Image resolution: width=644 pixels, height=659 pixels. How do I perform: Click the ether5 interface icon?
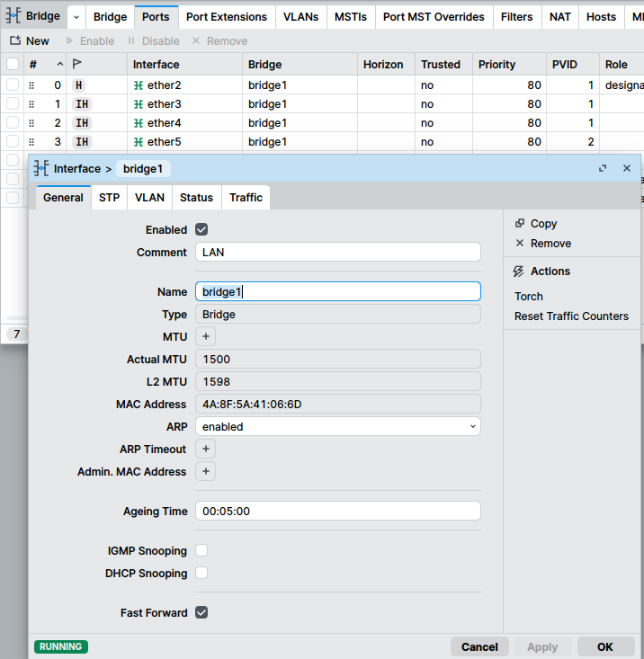point(139,142)
